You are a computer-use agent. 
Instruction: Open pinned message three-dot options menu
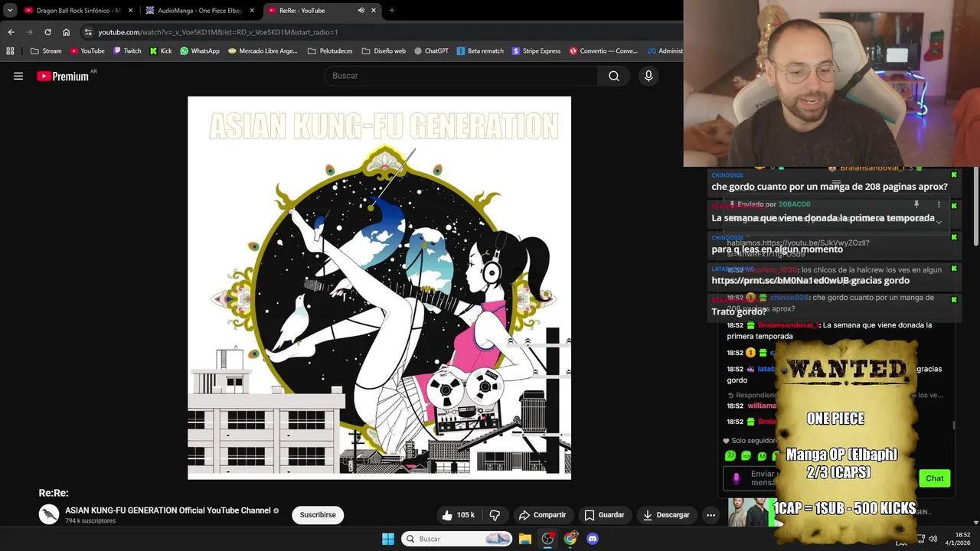tap(939, 204)
